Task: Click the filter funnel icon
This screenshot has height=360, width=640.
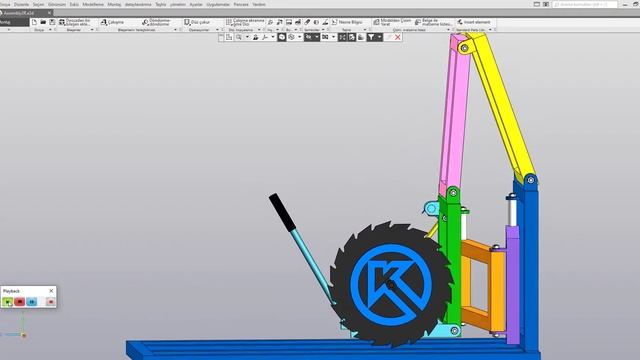Action: (371, 37)
